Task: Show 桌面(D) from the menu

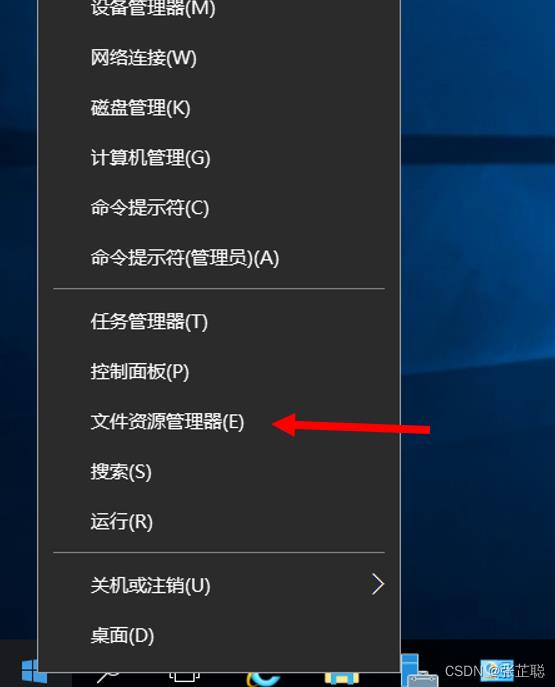Action: coord(219,635)
